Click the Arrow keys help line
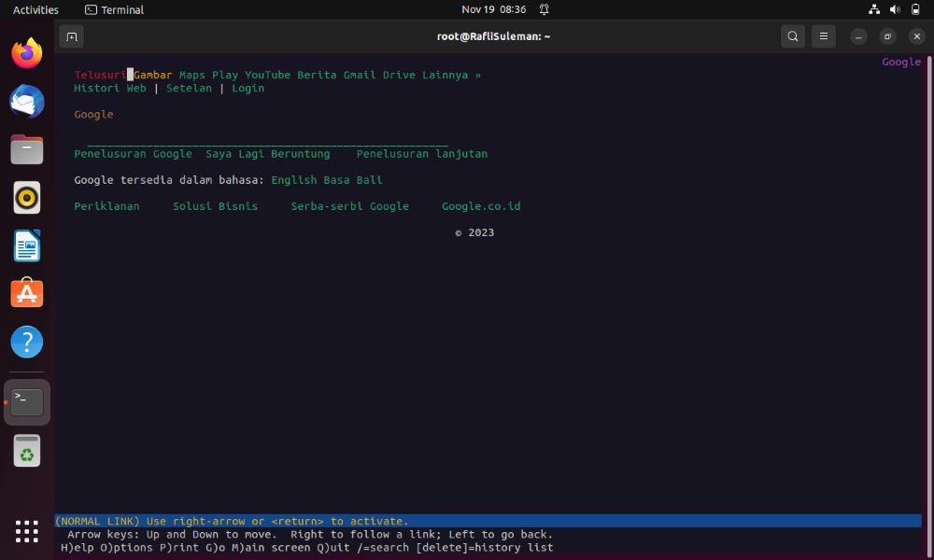Screen dimensions: 934x560 [310, 535]
